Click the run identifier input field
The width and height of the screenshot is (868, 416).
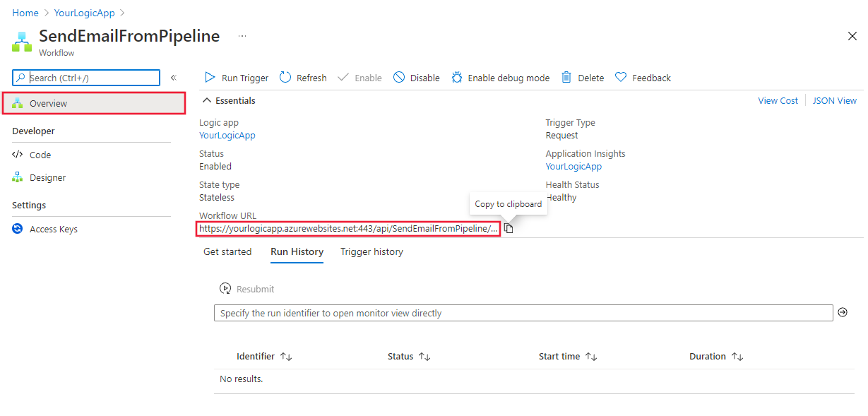click(x=494, y=311)
